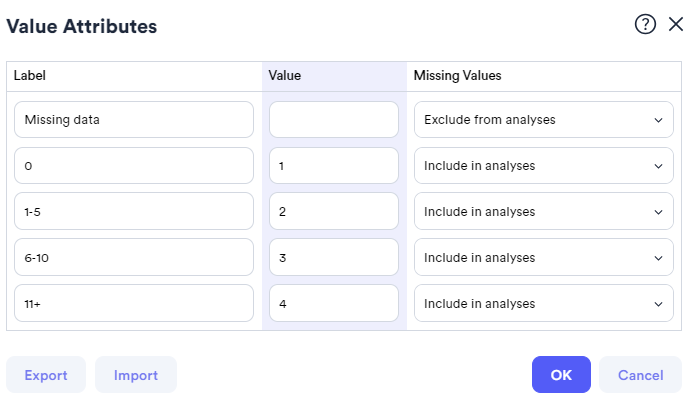Edit the 11+ label field
This screenshot has width=691, height=401.
coord(134,304)
